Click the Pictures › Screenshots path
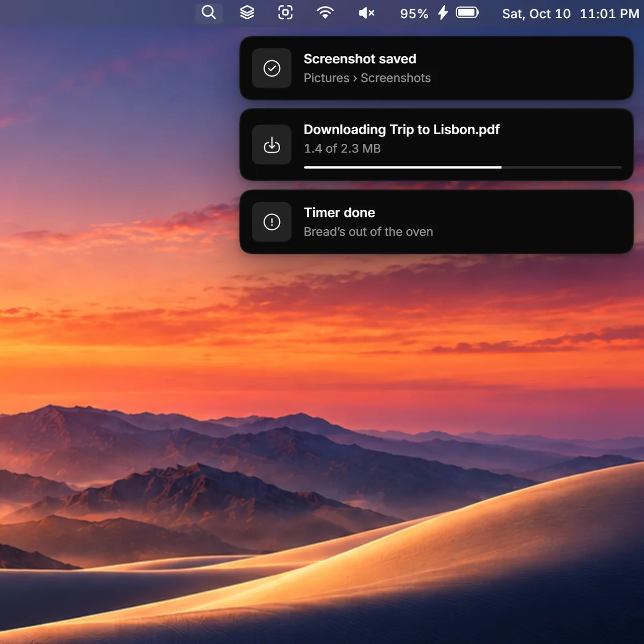 click(367, 78)
